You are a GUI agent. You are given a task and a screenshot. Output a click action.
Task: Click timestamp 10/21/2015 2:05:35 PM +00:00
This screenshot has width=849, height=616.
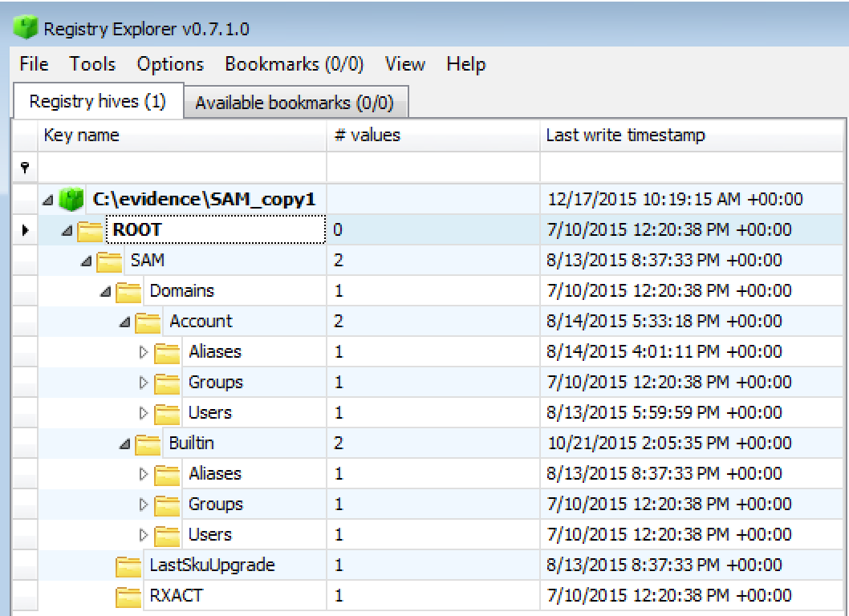tap(669, 443)
